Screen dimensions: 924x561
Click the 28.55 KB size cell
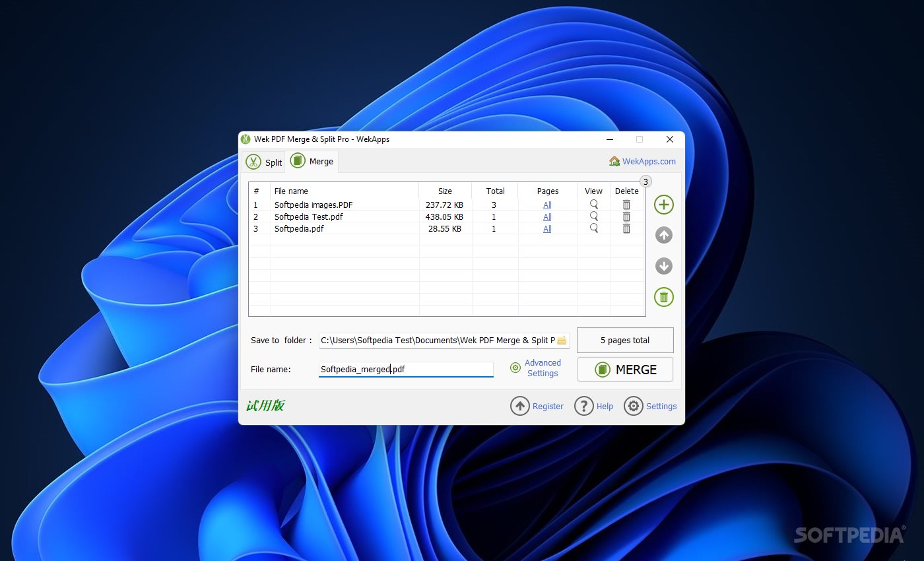tap(445, 228)
